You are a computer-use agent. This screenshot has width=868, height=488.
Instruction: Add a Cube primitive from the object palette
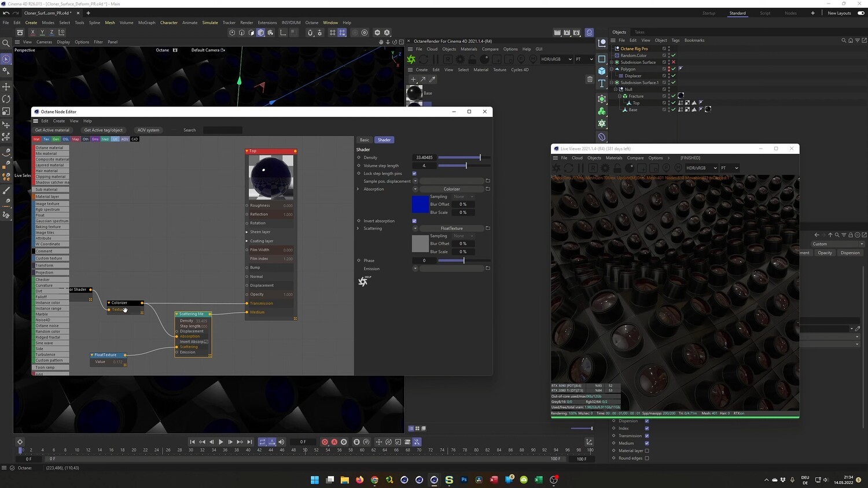click(x=602, y=71)
